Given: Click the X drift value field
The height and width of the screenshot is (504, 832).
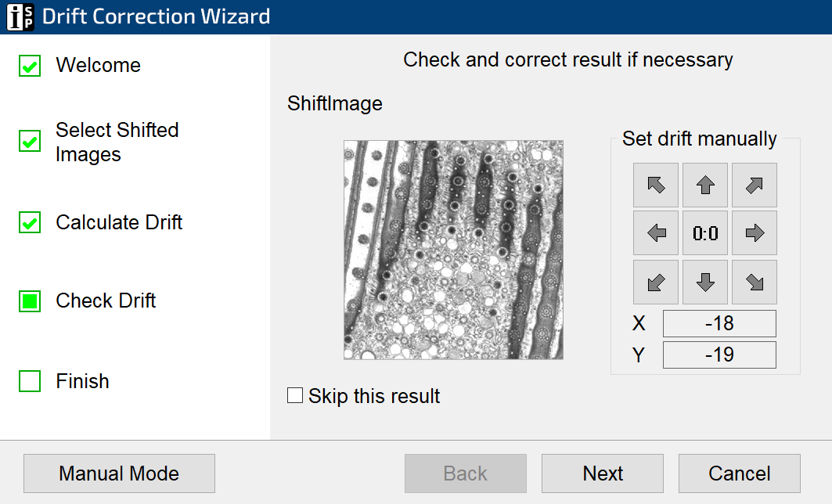Looking at the screenshot, I should [719, 323].
